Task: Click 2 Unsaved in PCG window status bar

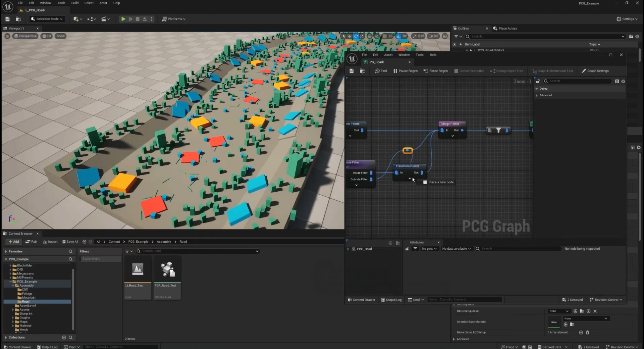Action: click(x=572, y=300)
